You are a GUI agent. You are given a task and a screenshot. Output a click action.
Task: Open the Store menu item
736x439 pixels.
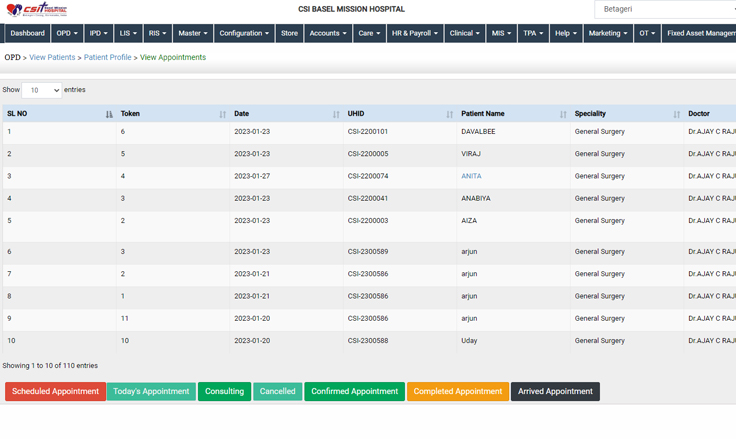(x=289, y=33)
